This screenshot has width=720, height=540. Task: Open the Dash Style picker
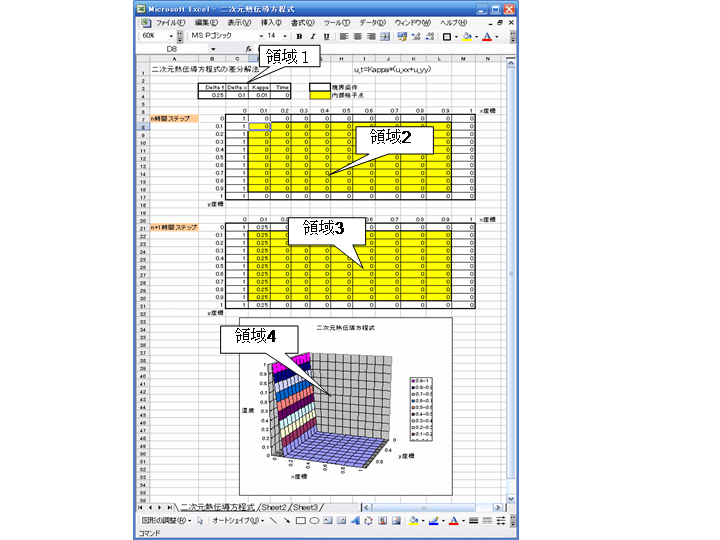point(487,520)
